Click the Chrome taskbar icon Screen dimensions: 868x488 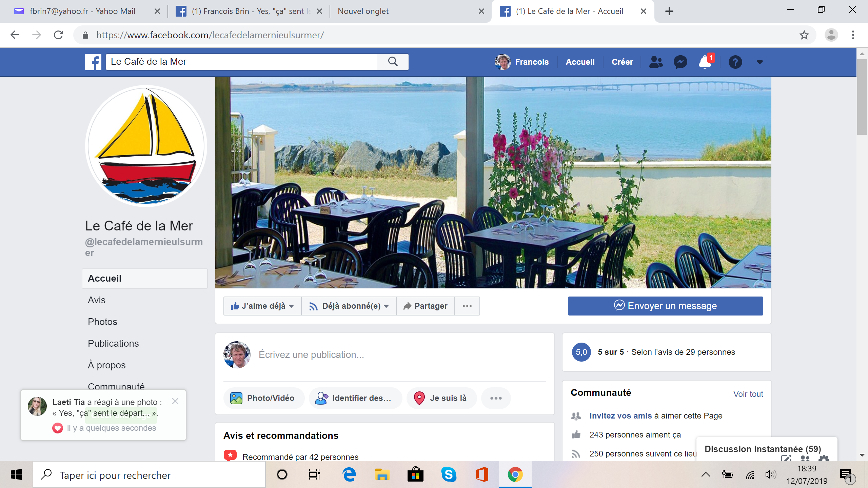coord(515,475)
